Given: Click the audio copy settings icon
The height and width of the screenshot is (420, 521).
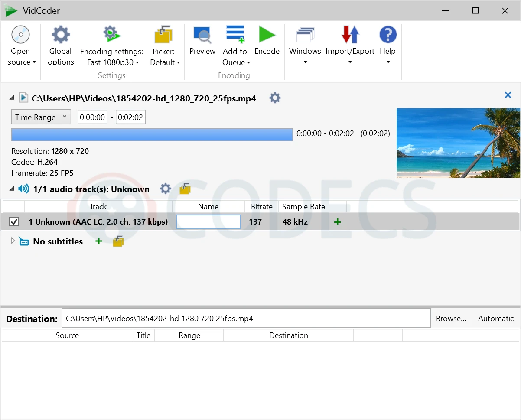Looking at the screenshot, I should click(x=185, y=189).
